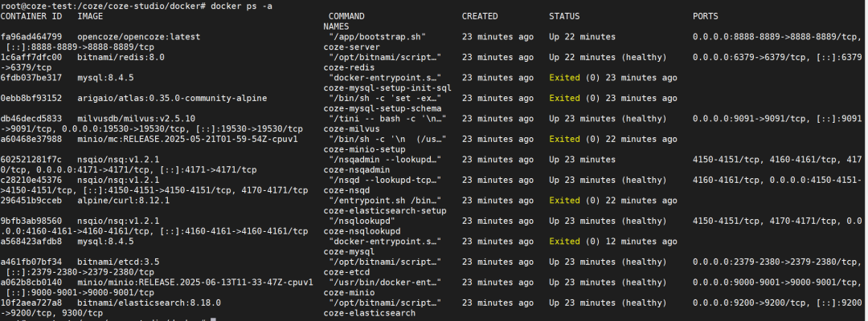Select image milvusdb/milvus:v2.5.10
This screenshot has height=321, width=868.
tap(136, 119)
